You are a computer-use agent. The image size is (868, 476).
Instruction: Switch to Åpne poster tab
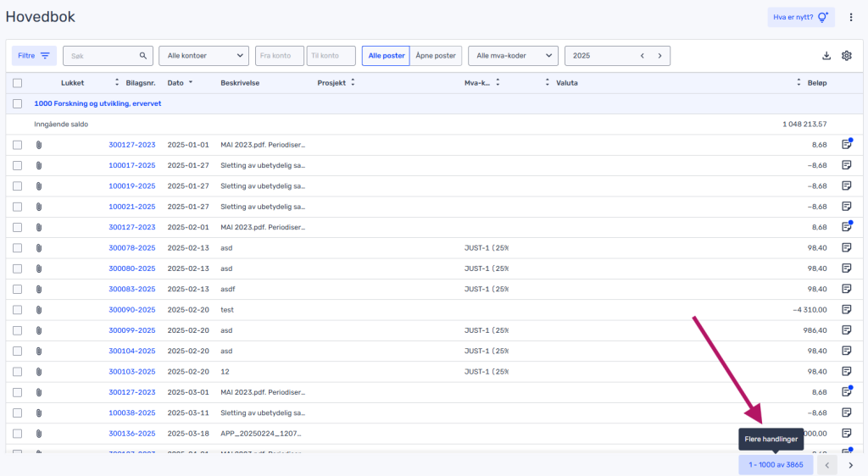[436, 56]
